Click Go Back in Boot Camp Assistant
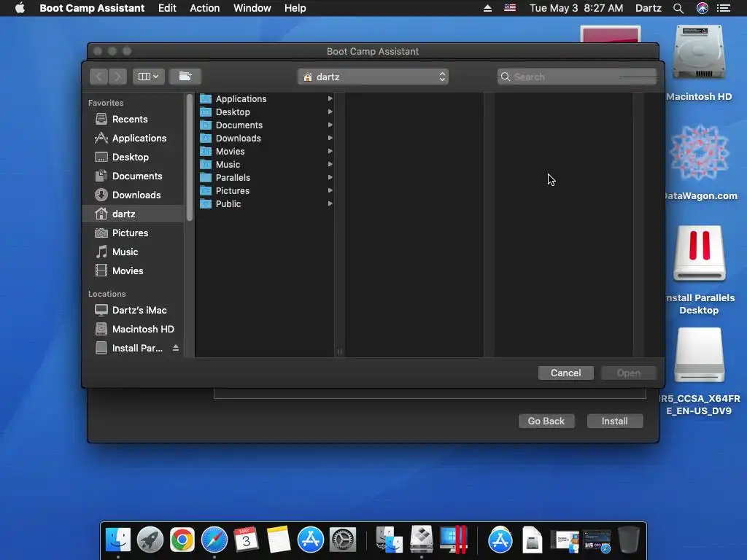Image resolution: width=747 pixels, height=560 pixels. click(546, 421)
